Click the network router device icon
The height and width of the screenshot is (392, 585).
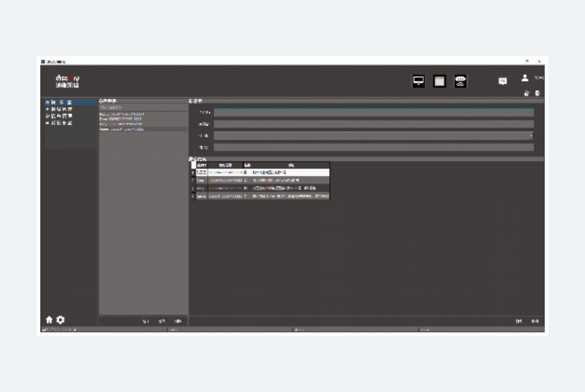click(x=460, y=81)
